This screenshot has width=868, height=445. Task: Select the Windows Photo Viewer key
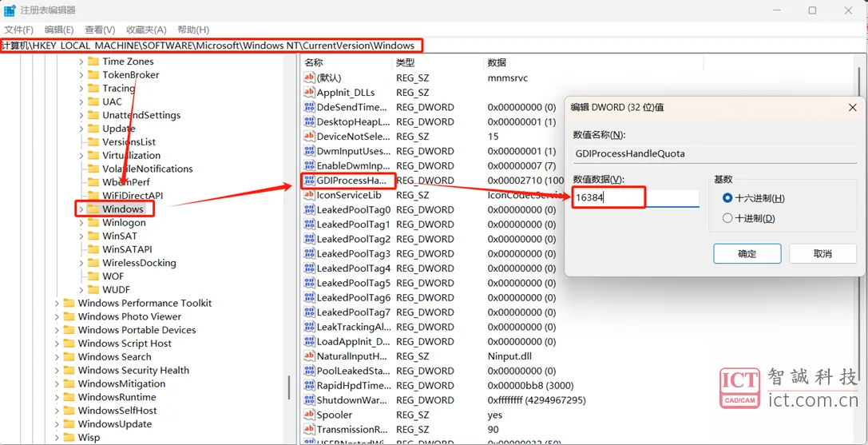coord(129,316)
